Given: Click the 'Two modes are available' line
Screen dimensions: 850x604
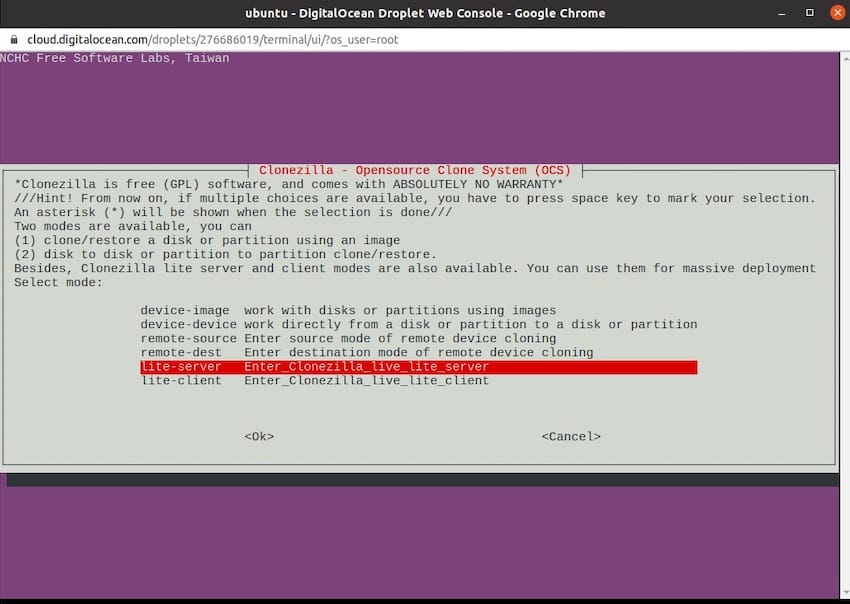Looking at the screenshot, I should click(x=133, y=226).
